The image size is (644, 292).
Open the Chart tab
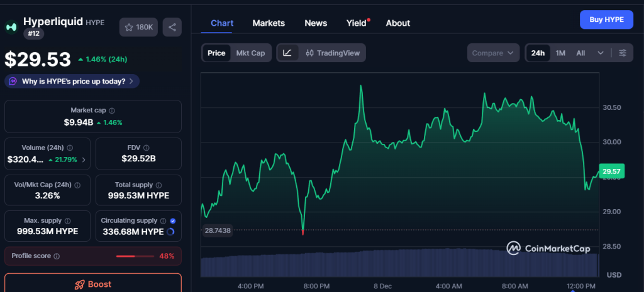222,23
